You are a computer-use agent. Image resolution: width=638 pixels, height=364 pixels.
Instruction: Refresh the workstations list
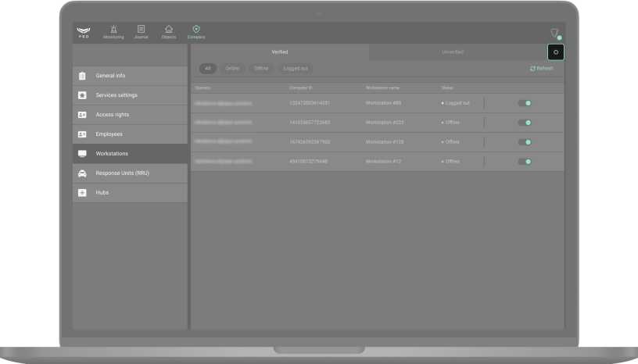pos(541,69)
